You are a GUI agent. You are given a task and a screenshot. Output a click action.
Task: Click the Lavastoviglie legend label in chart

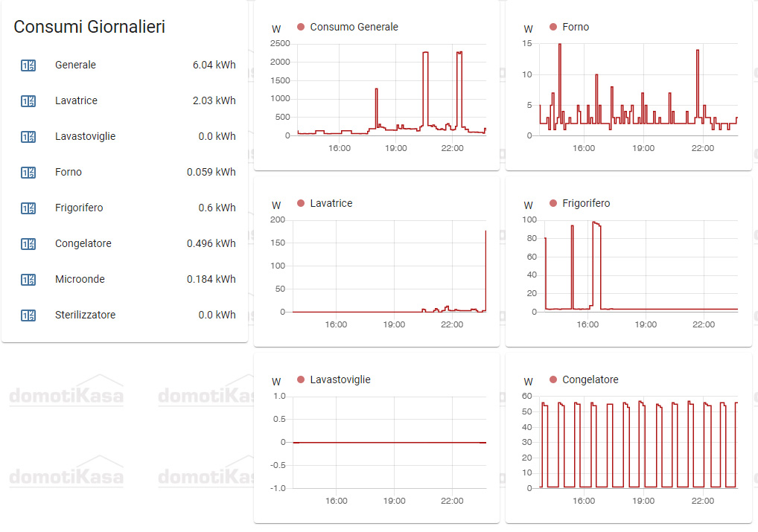coord(340,379)
